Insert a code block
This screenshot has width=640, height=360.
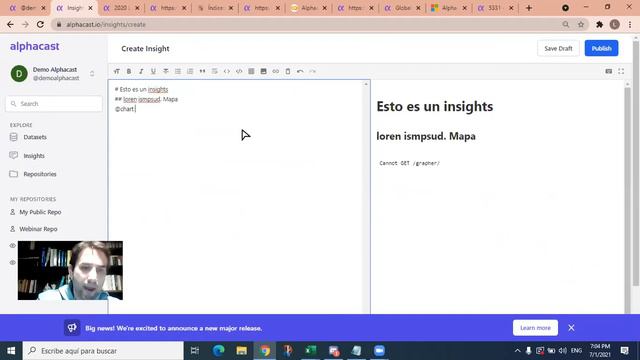(239, 71)
